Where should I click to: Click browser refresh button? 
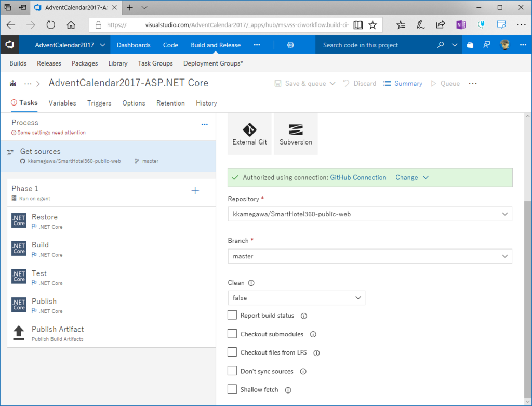click(x=50, y=25)
